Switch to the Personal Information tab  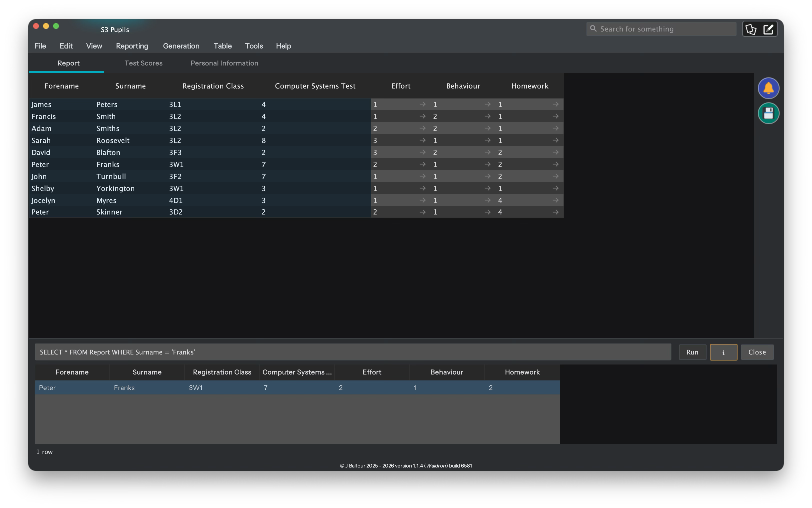tap(224, 63)
